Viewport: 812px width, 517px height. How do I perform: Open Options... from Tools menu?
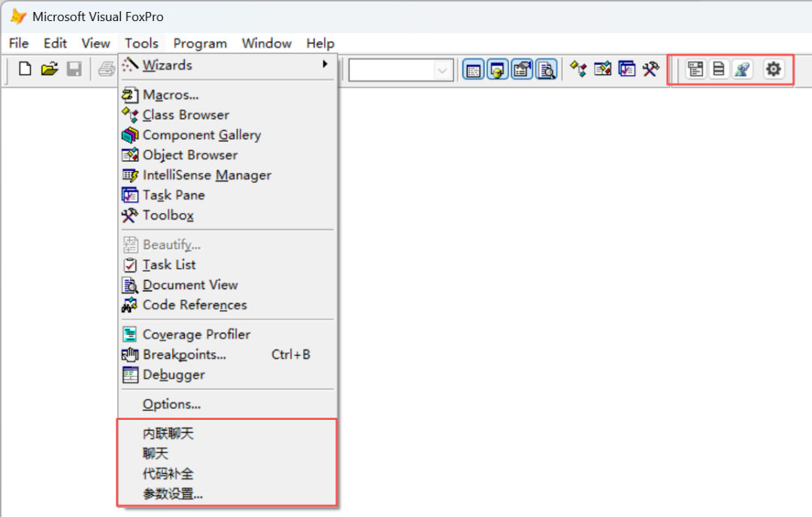click(228, 404)
